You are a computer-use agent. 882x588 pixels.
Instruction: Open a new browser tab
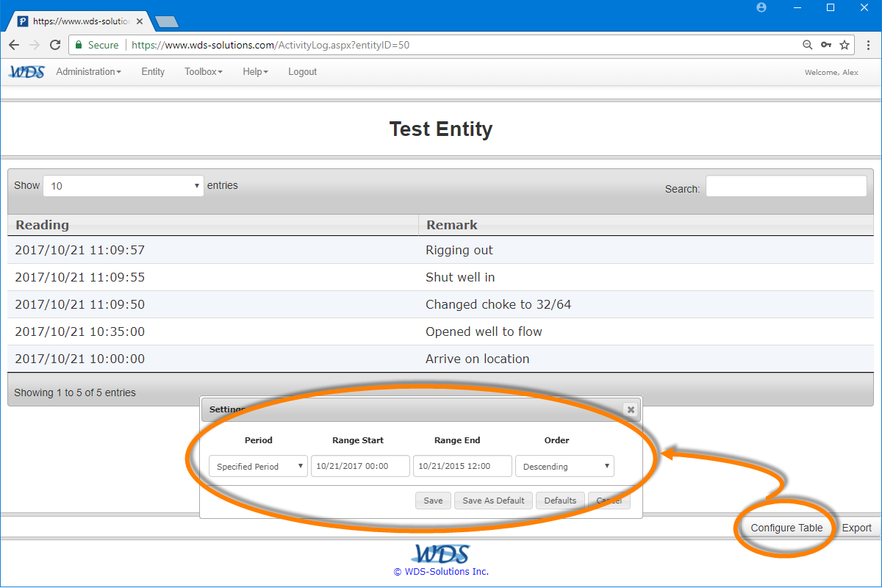(x=167, y=21)
